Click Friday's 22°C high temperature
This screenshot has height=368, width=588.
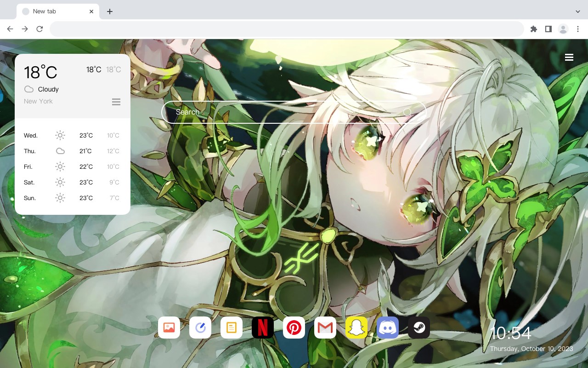click(x=86, y=167)
